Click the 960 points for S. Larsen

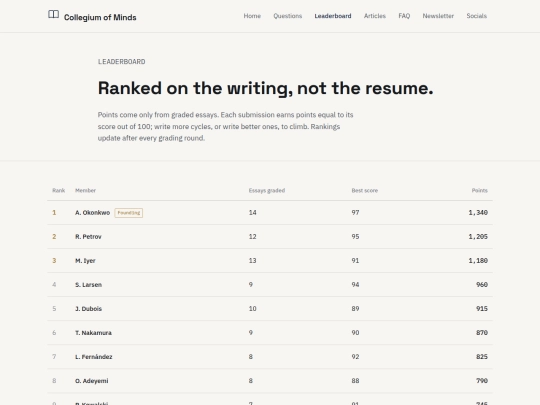click(482, 284)
